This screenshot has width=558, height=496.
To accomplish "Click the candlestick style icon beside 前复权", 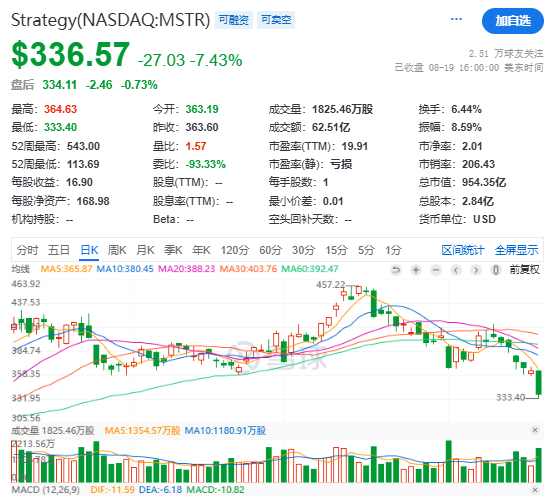I will point(496,270).
